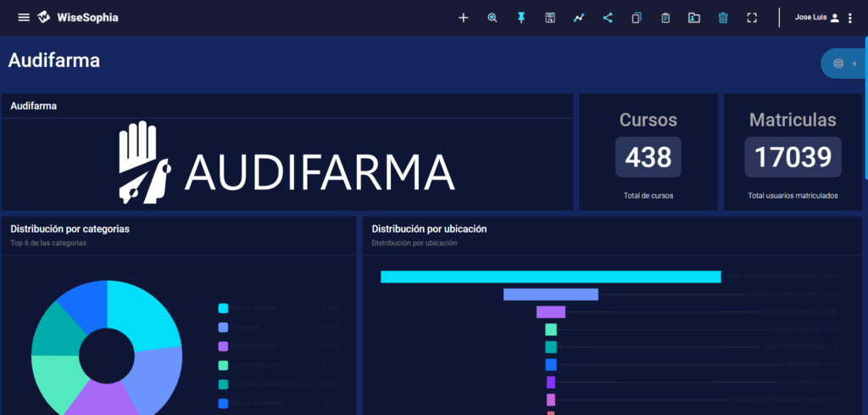868x415 pixels.
Task: Toggle Encuestas legend swatch
Action: (223, 328)
